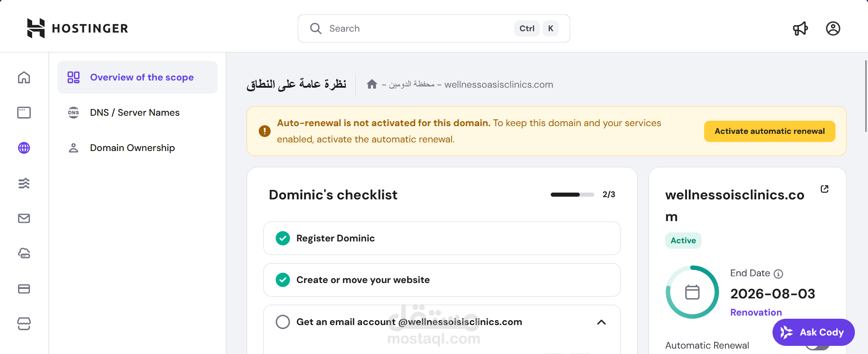Click Activate automatic renewal button
Viewport: 868px width, 354px height.
click(769, 131)
